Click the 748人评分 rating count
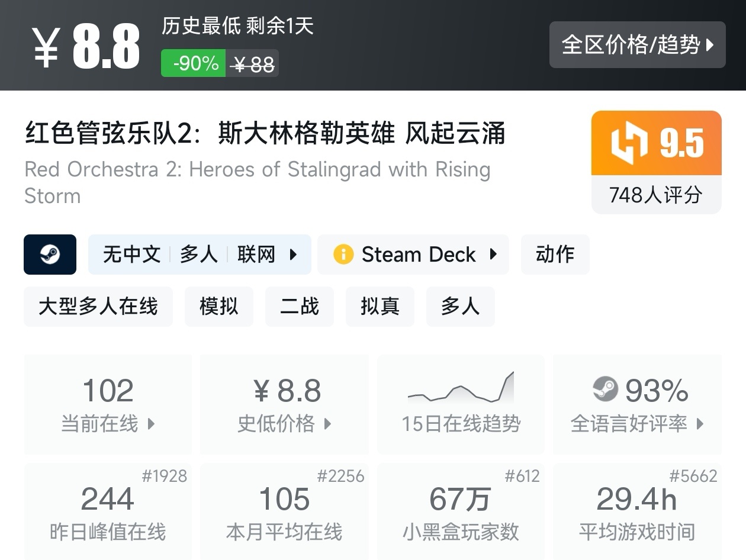 pyautogui.click(x=656, y=195)
